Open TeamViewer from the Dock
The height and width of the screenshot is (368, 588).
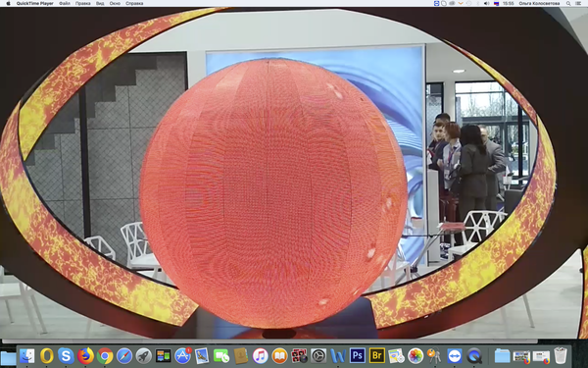455,355
